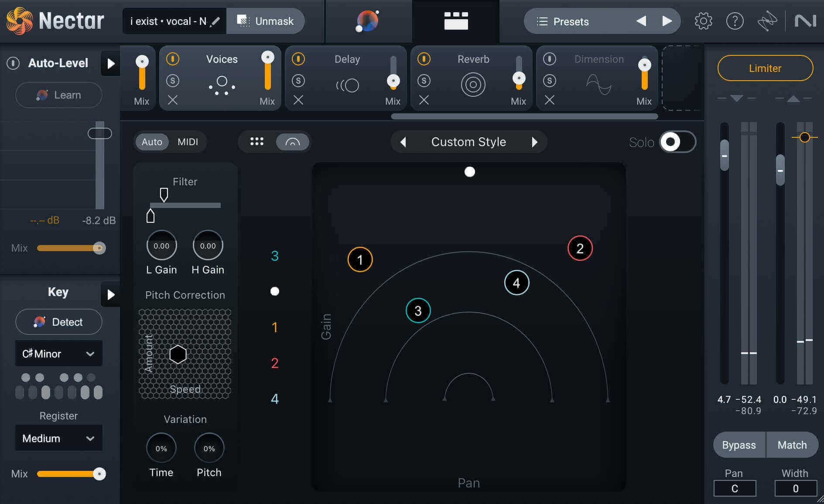Enable the Limiter button
This screenshot has height=504, width=824.
click(765, 68)
